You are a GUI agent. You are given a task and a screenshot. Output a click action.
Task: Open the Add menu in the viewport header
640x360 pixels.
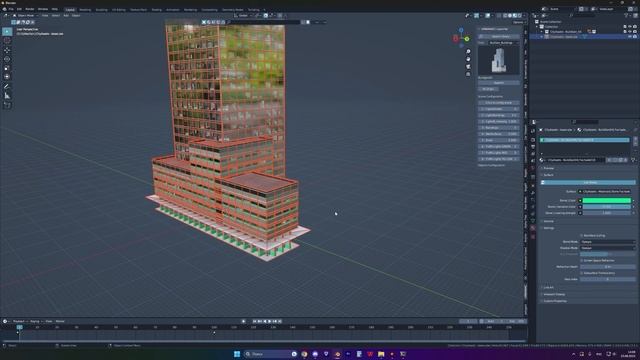[x=66, y=16]
